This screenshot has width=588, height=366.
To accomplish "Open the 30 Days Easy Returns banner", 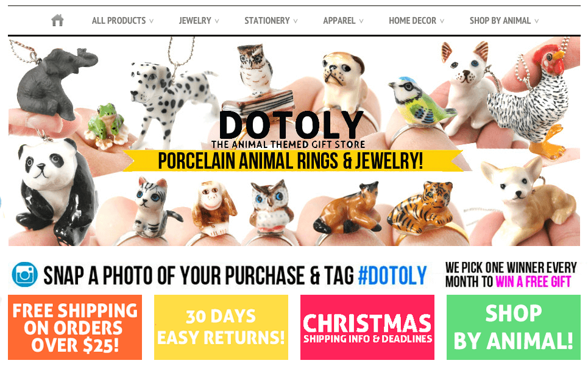I will point(221,328).
